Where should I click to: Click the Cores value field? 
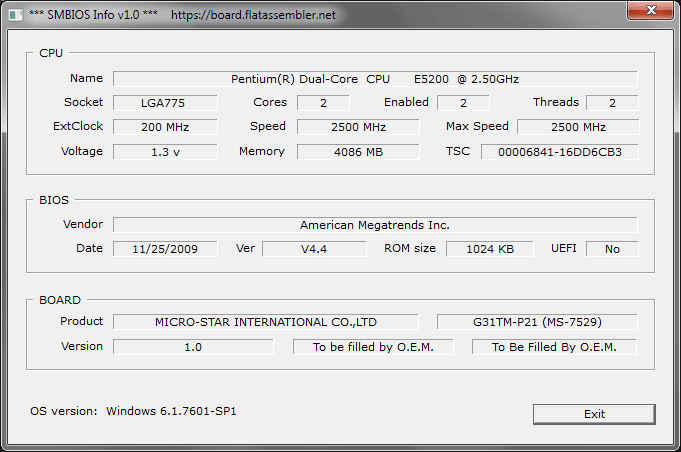point(323,103)
